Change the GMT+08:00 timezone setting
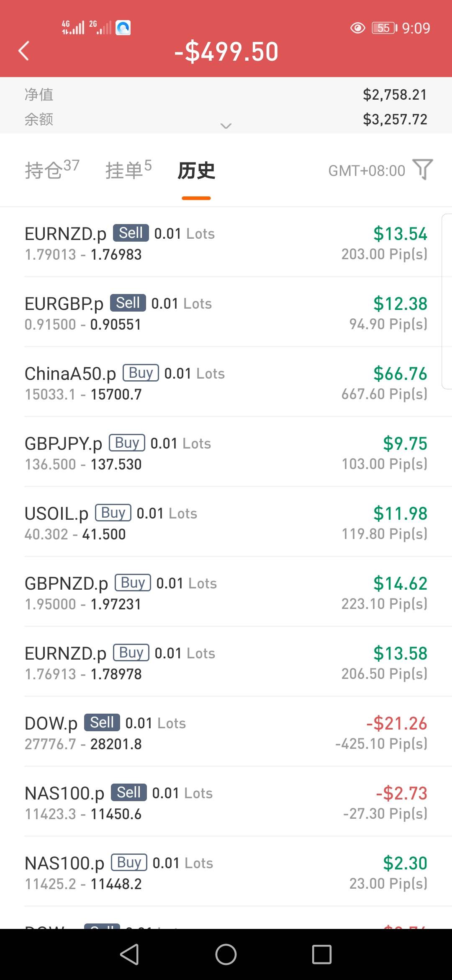 click(x=367, y=171)
